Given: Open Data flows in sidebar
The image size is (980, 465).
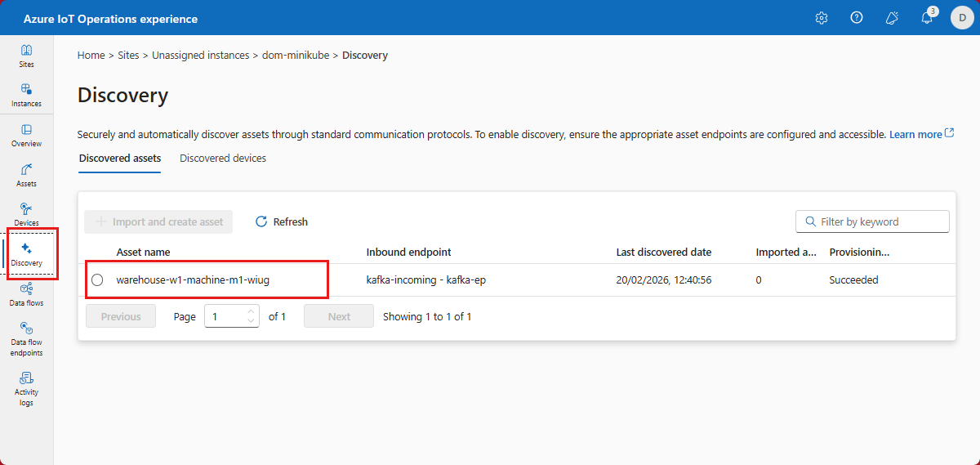Looking at the screenshot, I should coord(26,295).
